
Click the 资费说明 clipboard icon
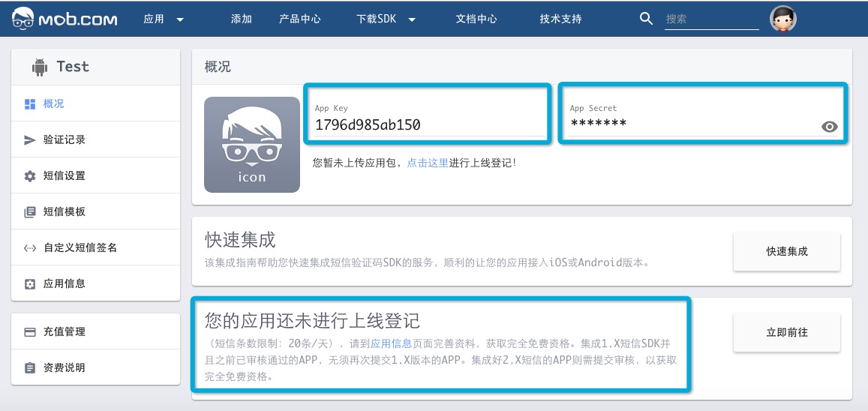[30, 367]
